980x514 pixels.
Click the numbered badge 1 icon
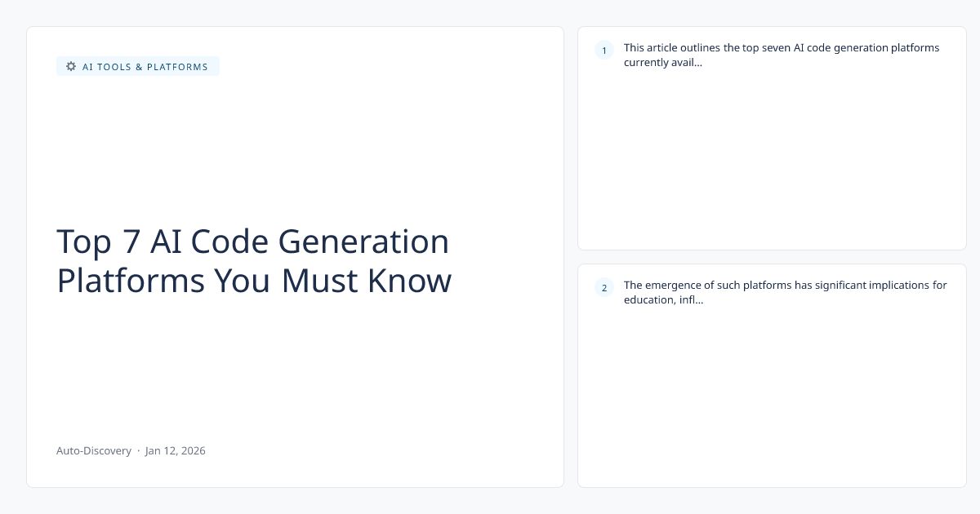click(604, 51)
